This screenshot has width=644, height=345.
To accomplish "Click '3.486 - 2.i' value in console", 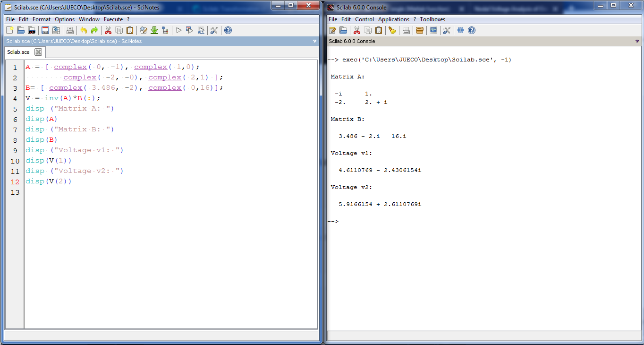I will [359, 136].
